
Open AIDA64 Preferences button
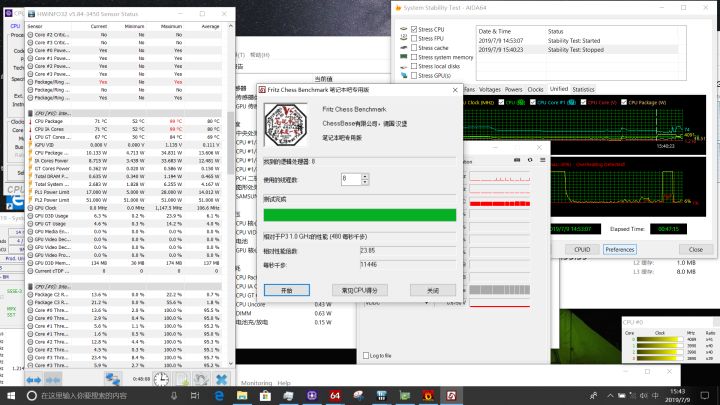point(619,249)
